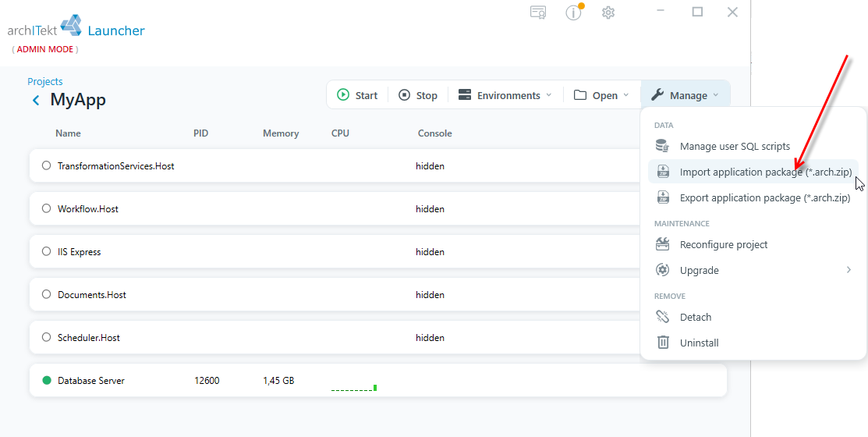The height and width of the screenshot is (437, 868).
Task: Click the Open toolbar button
Action: click(x=602, y=95)
